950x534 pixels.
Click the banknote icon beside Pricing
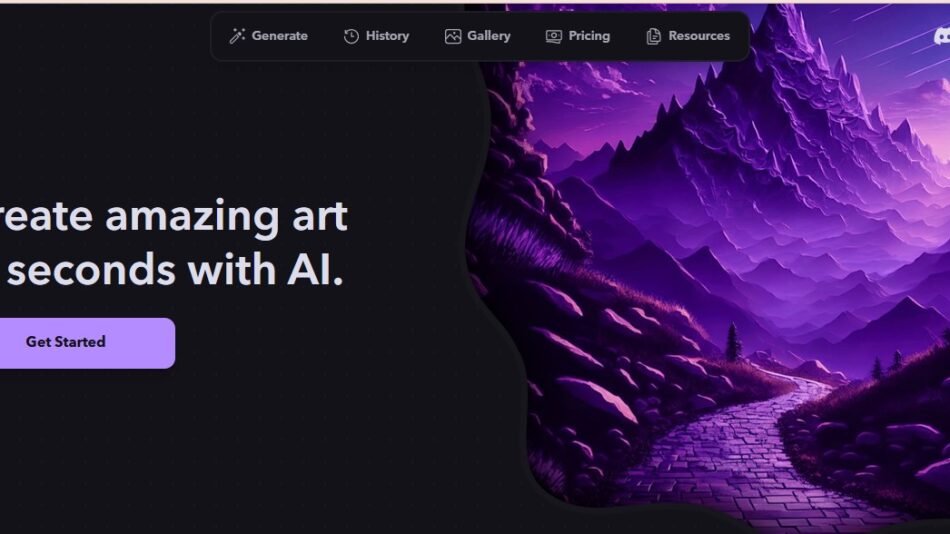[554, 36]
